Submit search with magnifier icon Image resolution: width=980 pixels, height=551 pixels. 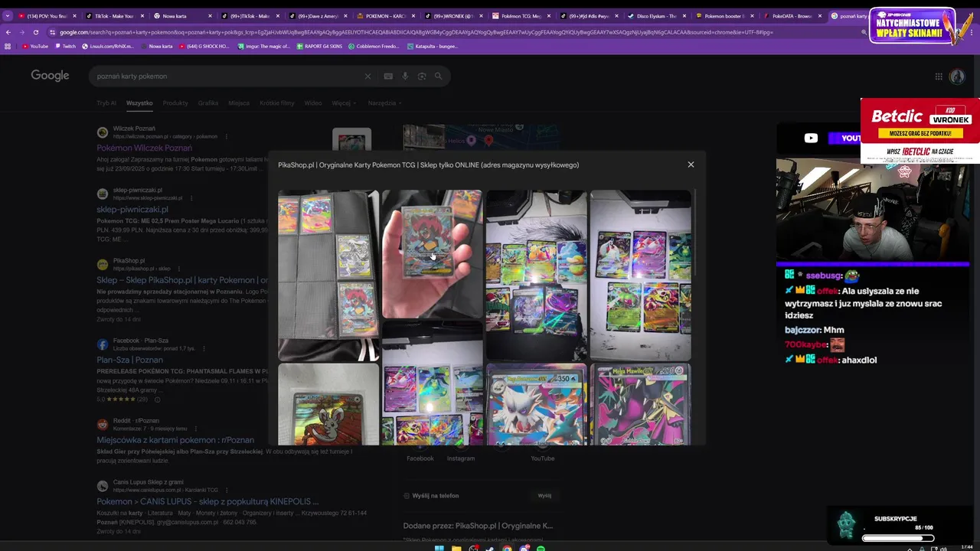[439, 76]
